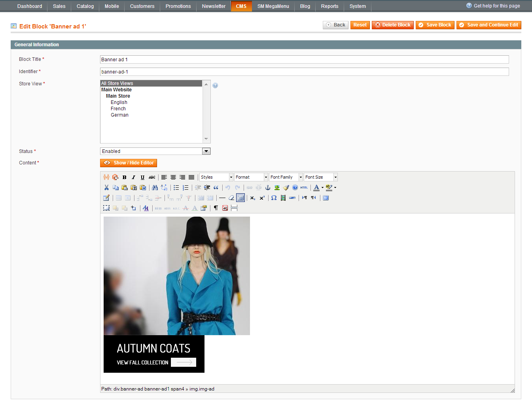532x400 pixels.
Task: Click the Insert Widget icon in editor
Action: [x=115, y=177]
